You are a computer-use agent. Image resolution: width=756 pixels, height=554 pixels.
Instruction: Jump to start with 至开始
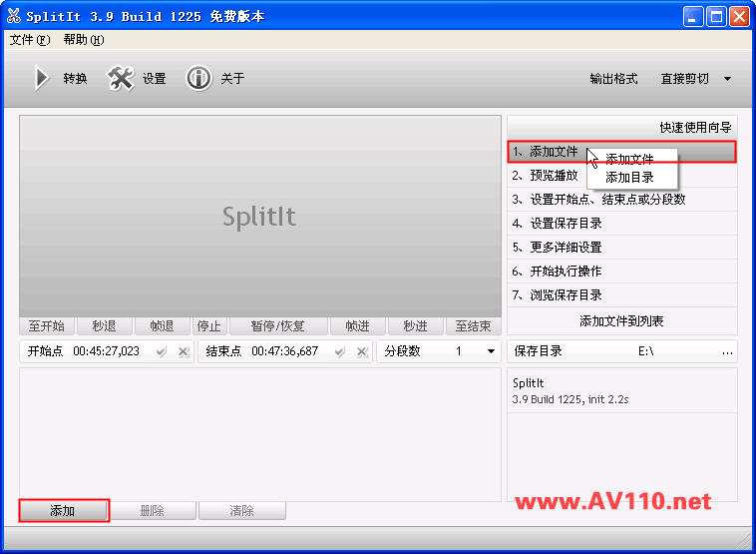[47, 326]
